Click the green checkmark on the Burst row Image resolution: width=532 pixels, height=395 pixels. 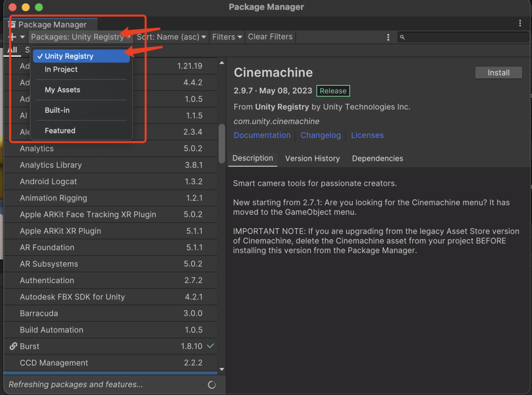(210, 346)
